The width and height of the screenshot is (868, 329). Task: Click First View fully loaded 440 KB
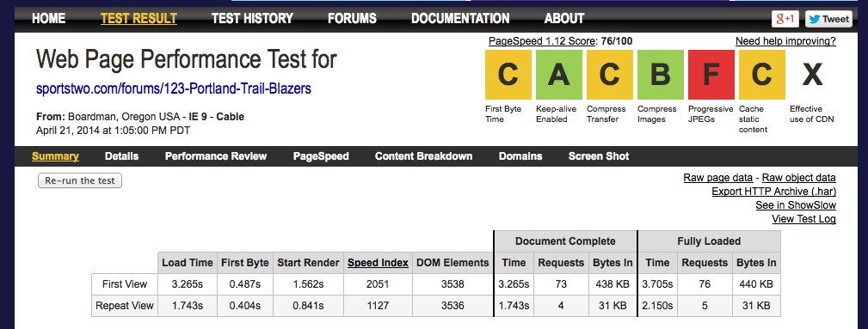coord(756,284)
